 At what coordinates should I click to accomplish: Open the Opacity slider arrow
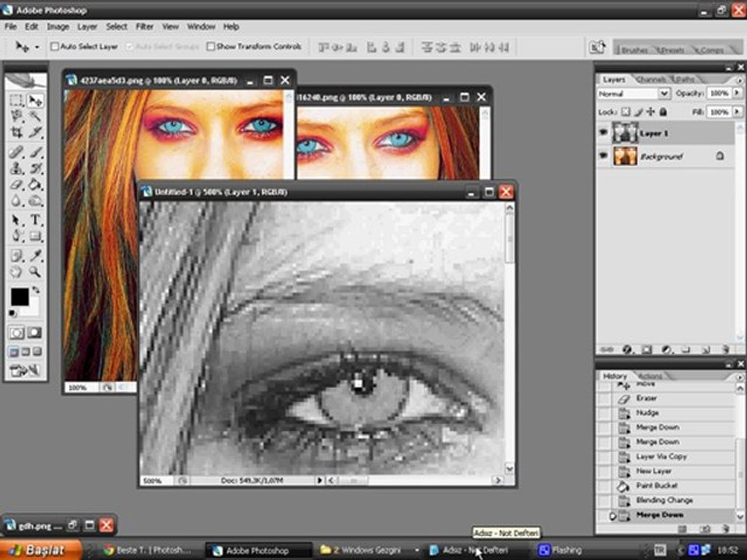737,93
